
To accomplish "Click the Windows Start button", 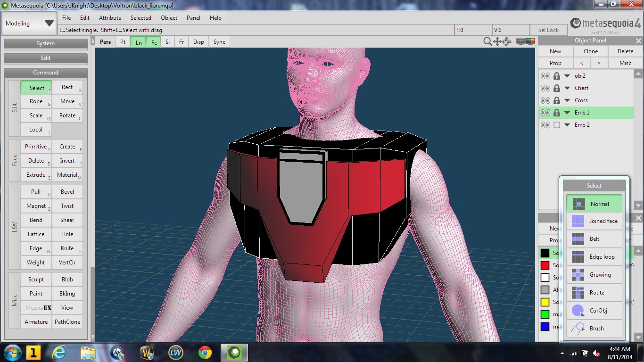I will pyautogui.click(x=12, y=353).
